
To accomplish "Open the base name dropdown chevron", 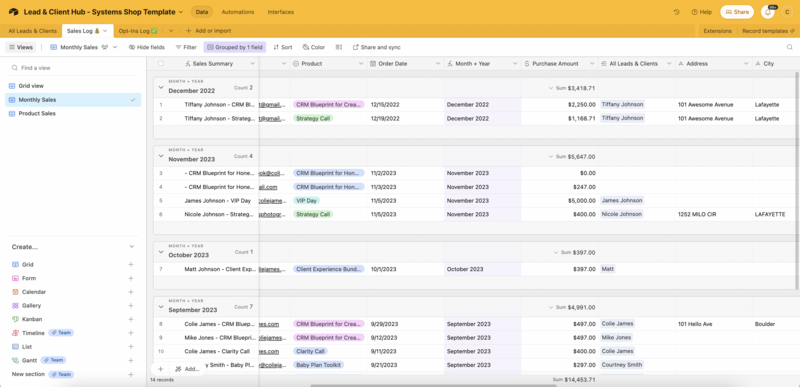I will (181, 12).
